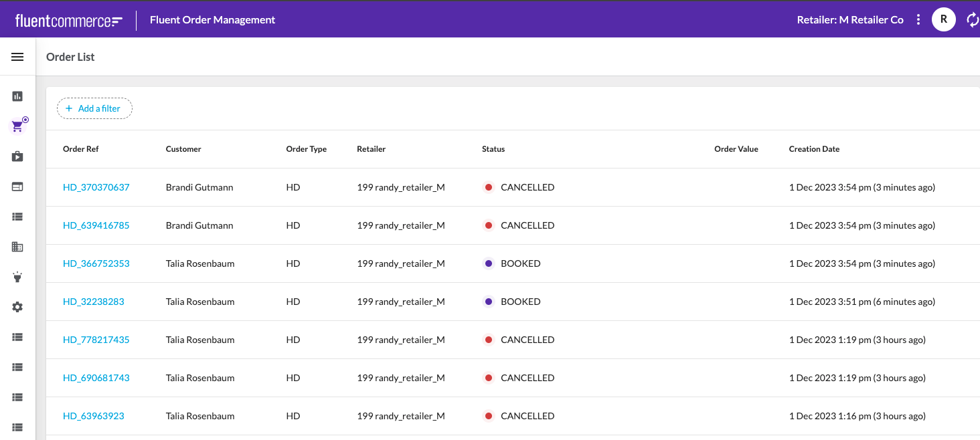Open order HD_370370637
The width and height of the screenshot is (980, 440).
pyautogui.click(x=96, y=187)
